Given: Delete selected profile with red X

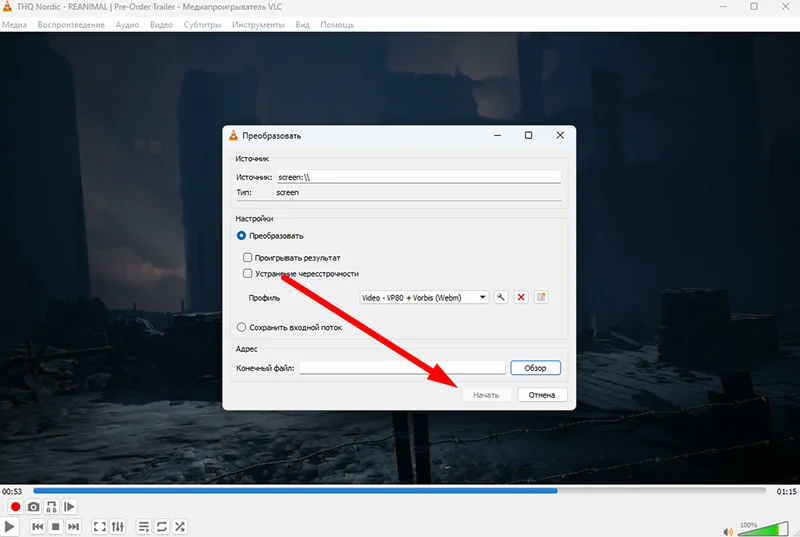Looking at the screenshot, I should coord(521,297).
